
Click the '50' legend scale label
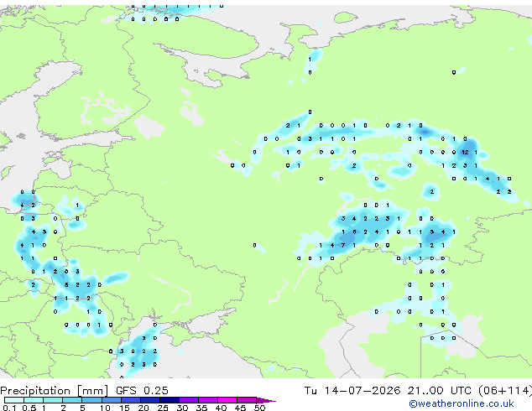(x=259, y=408)
